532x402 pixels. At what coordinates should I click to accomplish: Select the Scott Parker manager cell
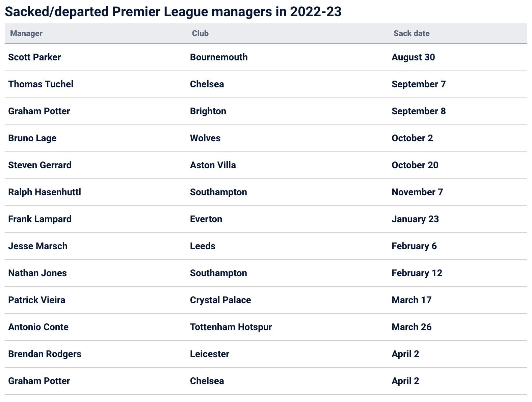tap(34, 57)
